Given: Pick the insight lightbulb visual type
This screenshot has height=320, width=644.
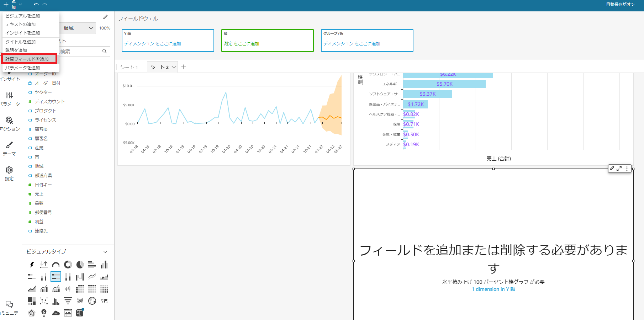Looking at the screenshot, I should coord(44,313).
